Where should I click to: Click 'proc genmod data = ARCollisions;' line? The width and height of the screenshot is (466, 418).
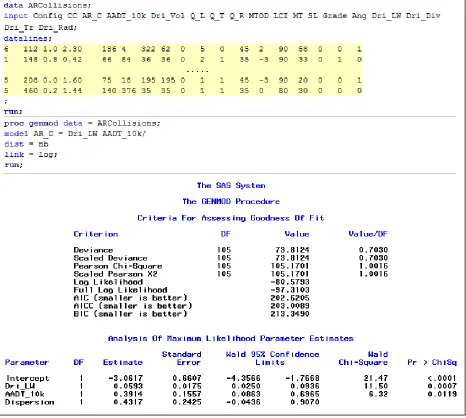[x=82, y=123]
